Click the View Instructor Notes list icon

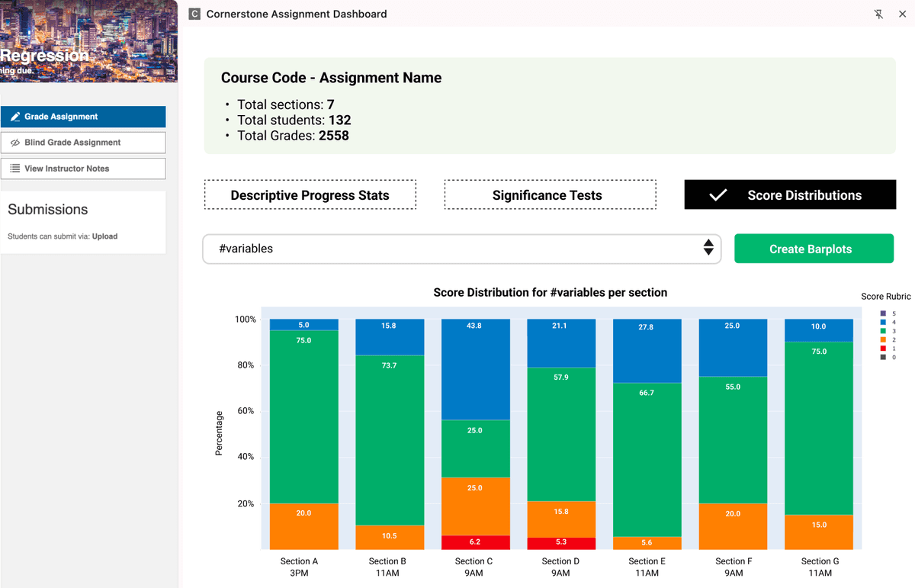tap(16, 169)
